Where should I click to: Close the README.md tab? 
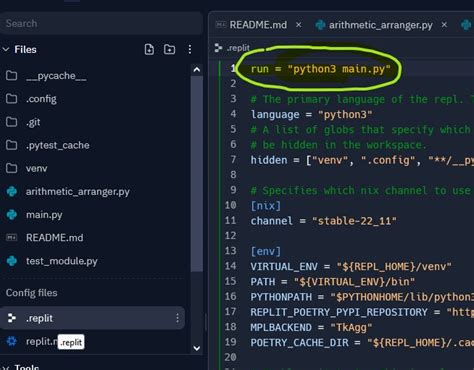pos(299,25)
